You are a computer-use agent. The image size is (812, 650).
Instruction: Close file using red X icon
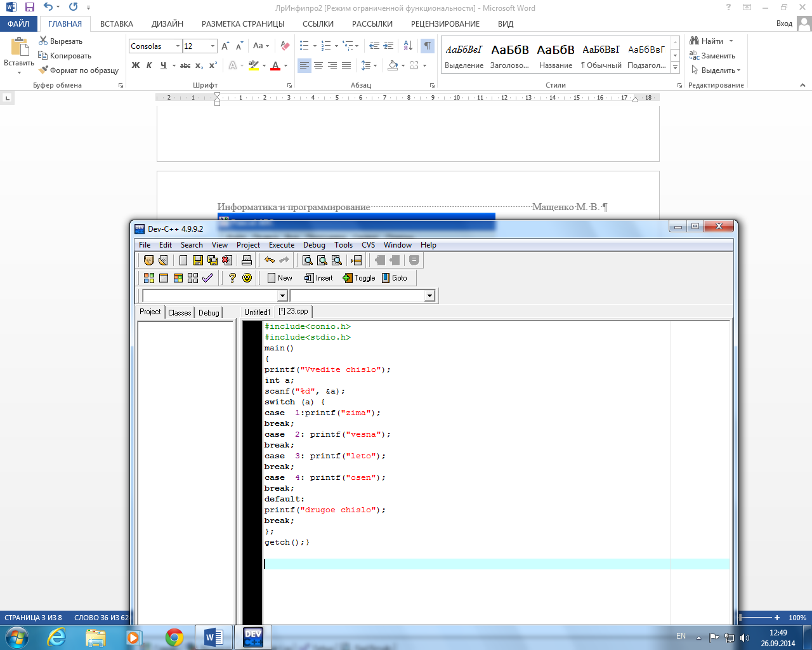(x=227, y=260)
